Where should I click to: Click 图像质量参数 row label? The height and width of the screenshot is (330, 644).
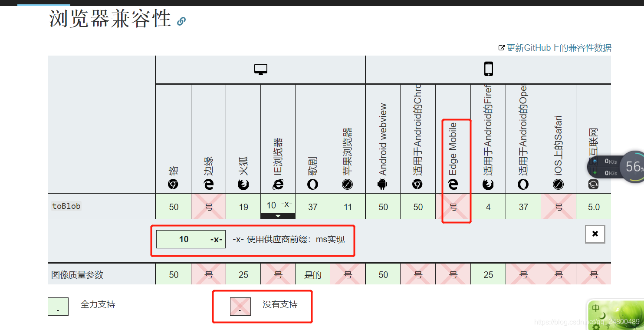(77, 275)
